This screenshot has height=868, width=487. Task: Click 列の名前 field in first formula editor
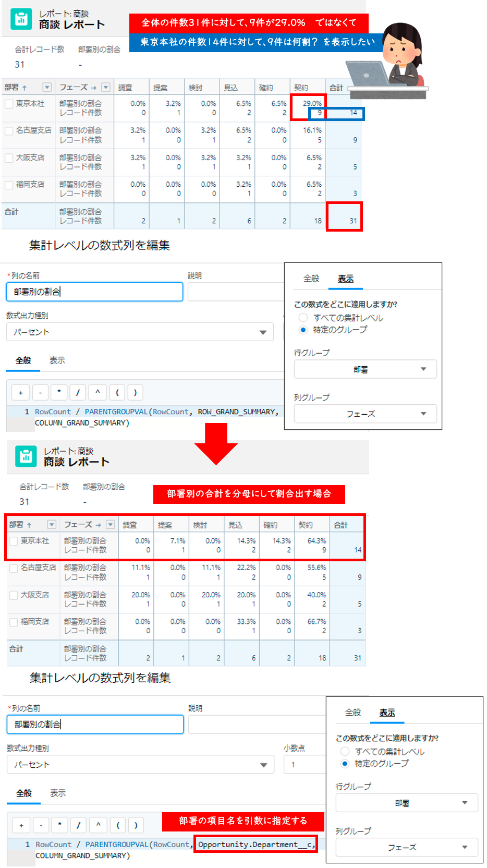(x=94, y=292)
